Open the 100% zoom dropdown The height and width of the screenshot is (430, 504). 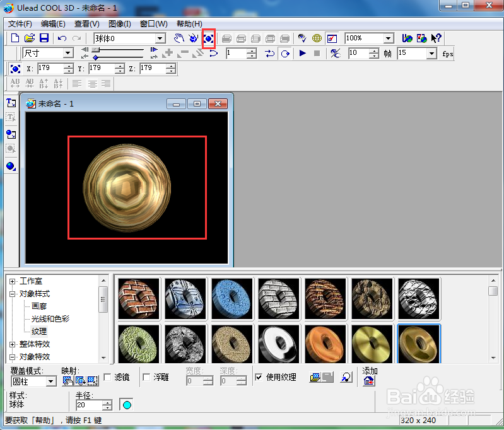[x=389, y=38]
